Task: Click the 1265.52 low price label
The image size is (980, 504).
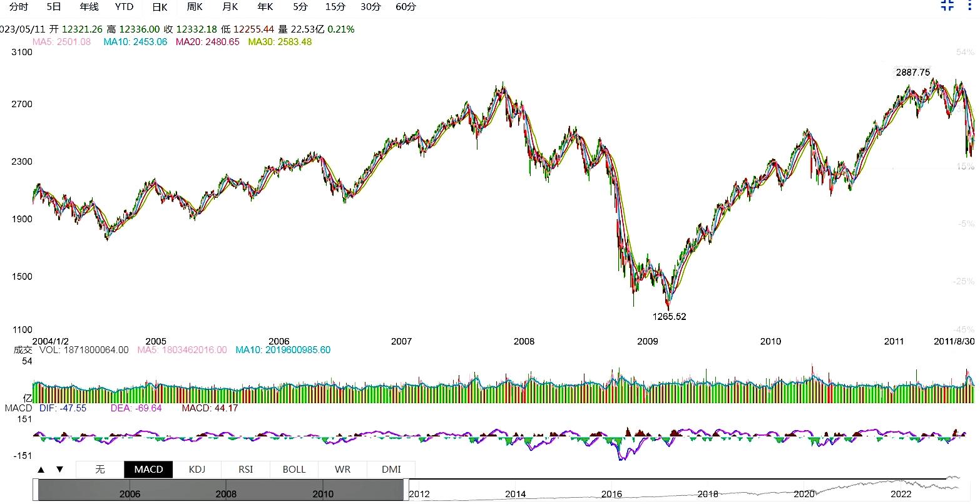Action: tap(669, 317)
